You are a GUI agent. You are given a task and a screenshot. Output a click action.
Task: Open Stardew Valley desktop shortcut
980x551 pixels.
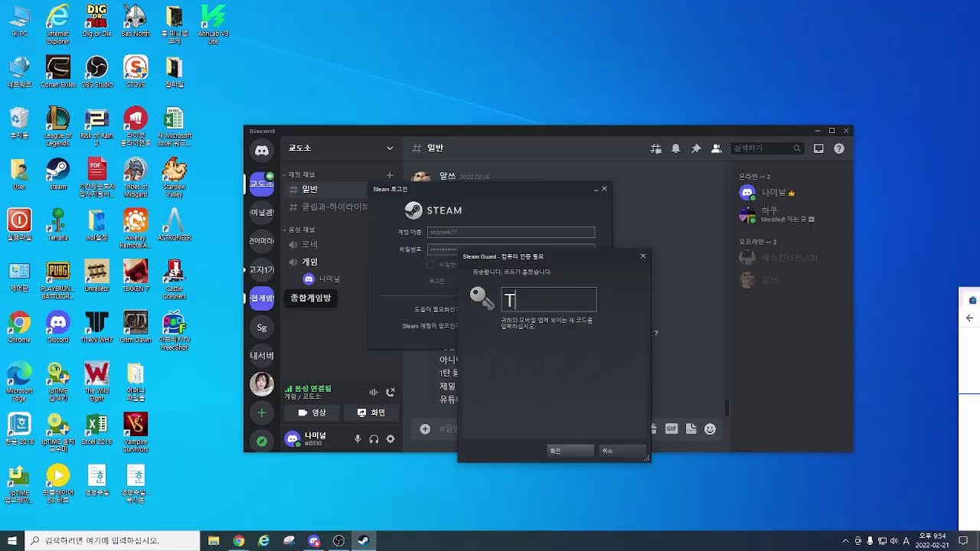(x=175, y=178)
